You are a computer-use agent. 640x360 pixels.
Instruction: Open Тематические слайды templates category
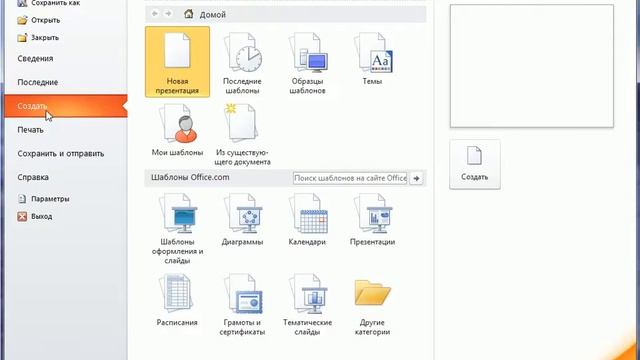pos(307,304)
